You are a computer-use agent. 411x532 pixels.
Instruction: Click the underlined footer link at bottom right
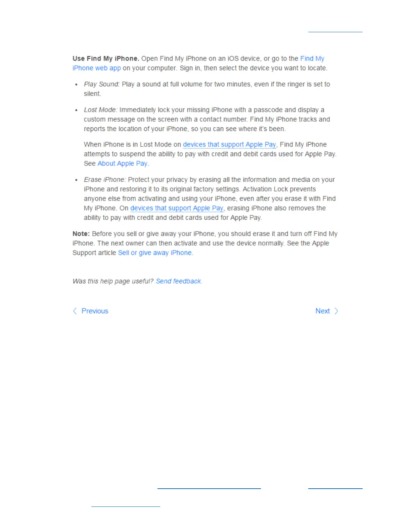(335, 488)
